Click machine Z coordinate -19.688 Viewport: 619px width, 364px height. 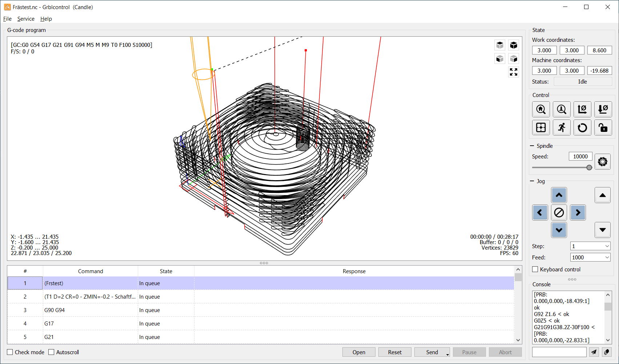pos(600,71)
